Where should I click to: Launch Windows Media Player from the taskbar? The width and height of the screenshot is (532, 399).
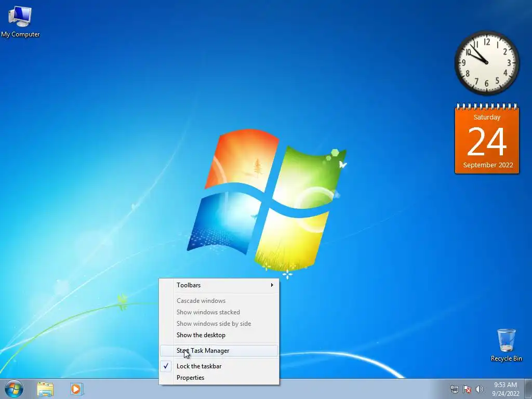[x=77, y=389]
